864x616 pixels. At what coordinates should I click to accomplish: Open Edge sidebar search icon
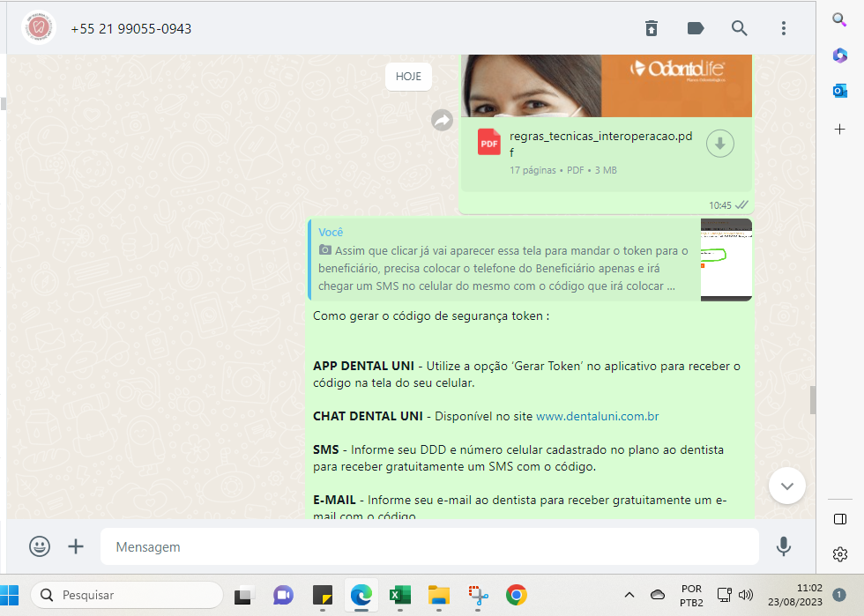(x=839, y=20)
